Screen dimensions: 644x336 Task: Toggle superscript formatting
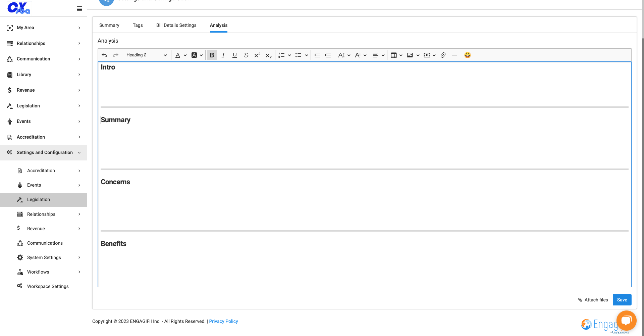(257, 55)
